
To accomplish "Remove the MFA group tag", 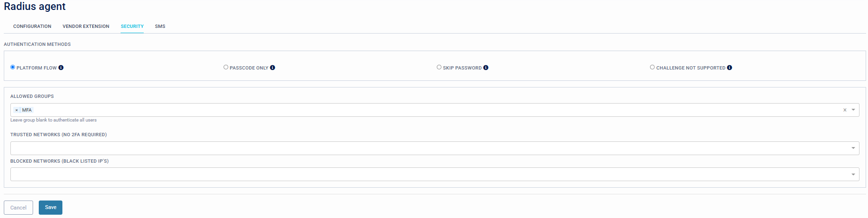I will point(17,110).
